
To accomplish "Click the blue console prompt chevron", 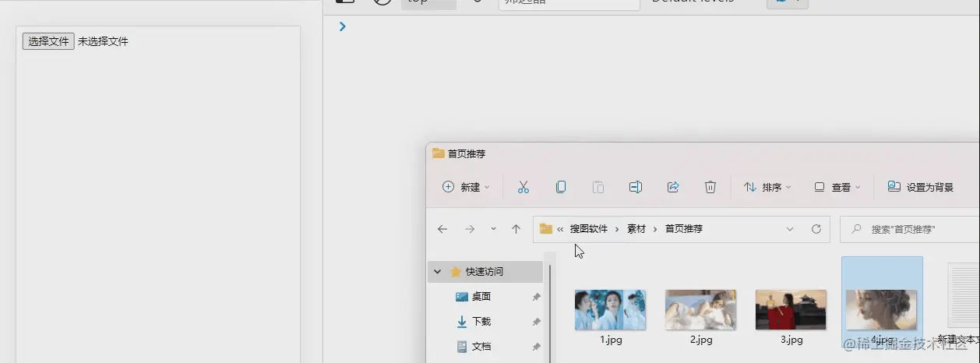I will [x=343, y=26].
